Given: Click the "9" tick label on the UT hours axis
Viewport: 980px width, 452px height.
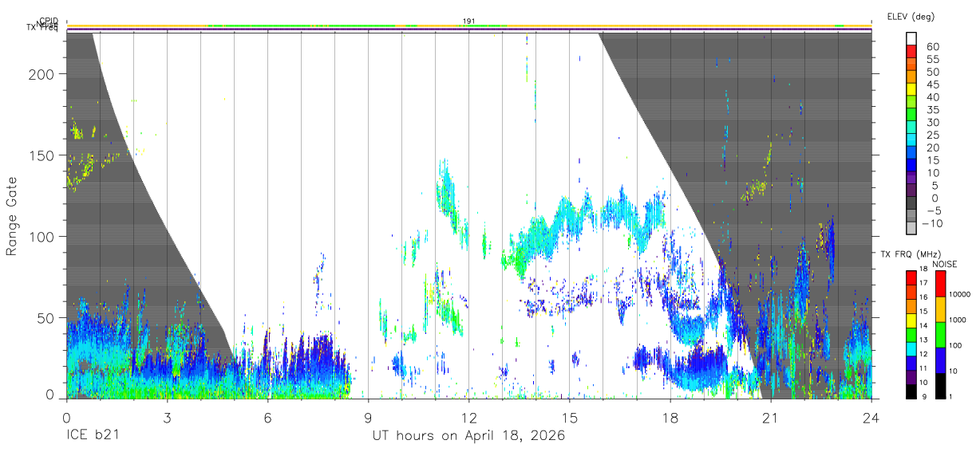Looking at the screenshot, I should (368, 417).
